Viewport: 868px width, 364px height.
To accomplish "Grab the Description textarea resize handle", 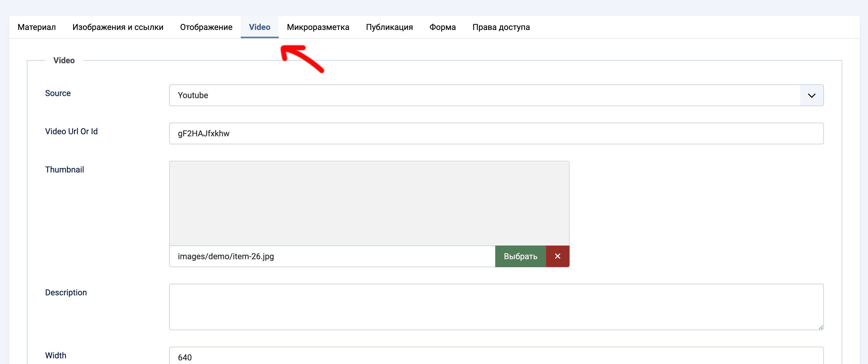I will pos(820,327).
